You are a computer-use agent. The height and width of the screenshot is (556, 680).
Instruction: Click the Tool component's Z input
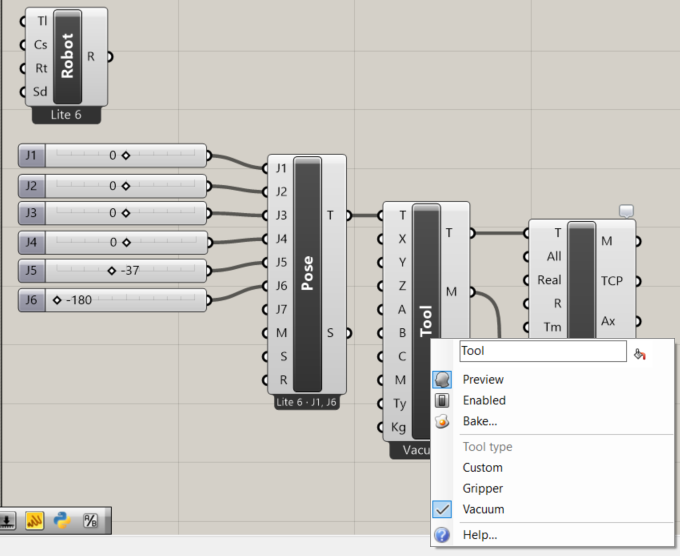402,286
